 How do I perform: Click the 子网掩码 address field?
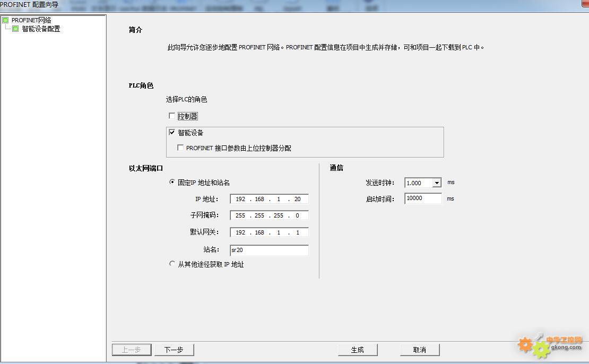(x=268, y=215)
